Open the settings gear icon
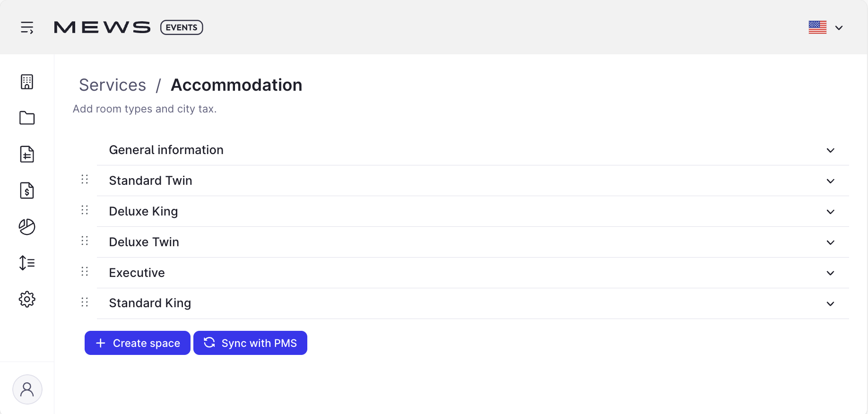The image size is (868, 414). tap(27, 299)
